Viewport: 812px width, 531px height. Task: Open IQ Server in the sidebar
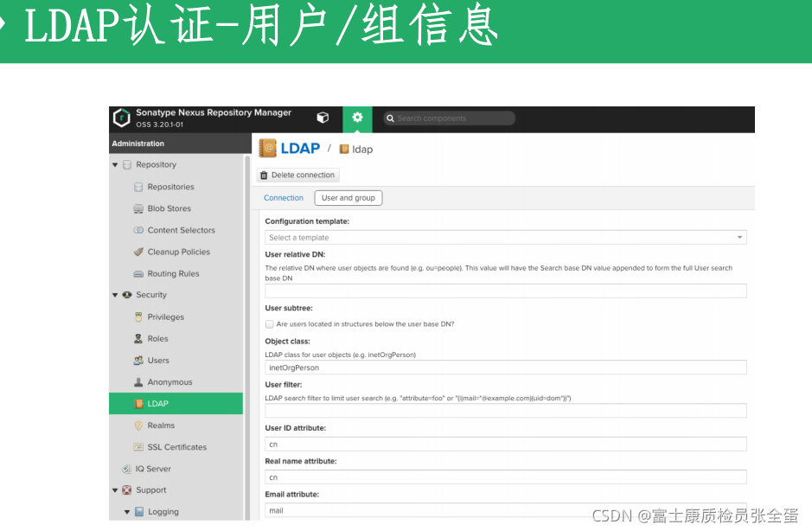(153, 469)
